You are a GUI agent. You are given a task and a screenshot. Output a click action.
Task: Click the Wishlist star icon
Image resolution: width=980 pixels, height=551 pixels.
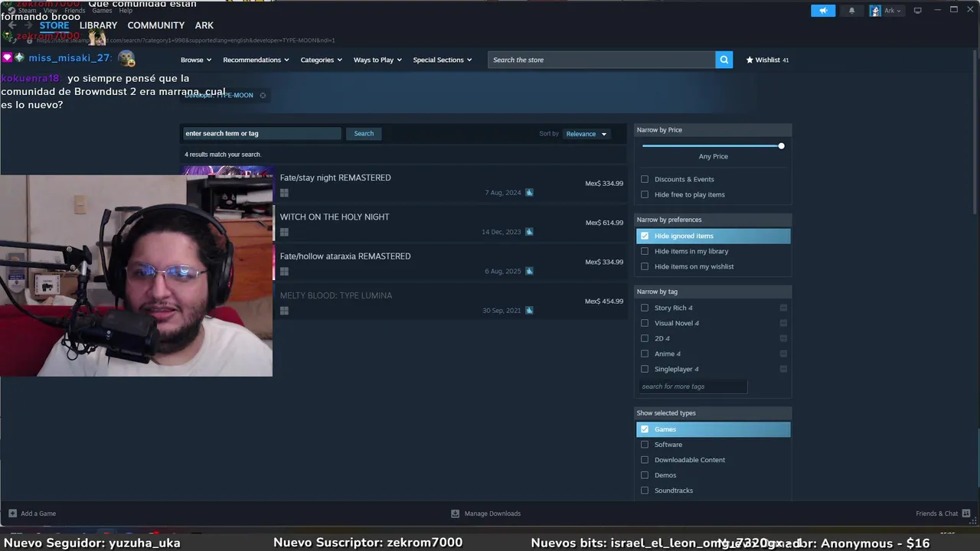coord(750,60)
